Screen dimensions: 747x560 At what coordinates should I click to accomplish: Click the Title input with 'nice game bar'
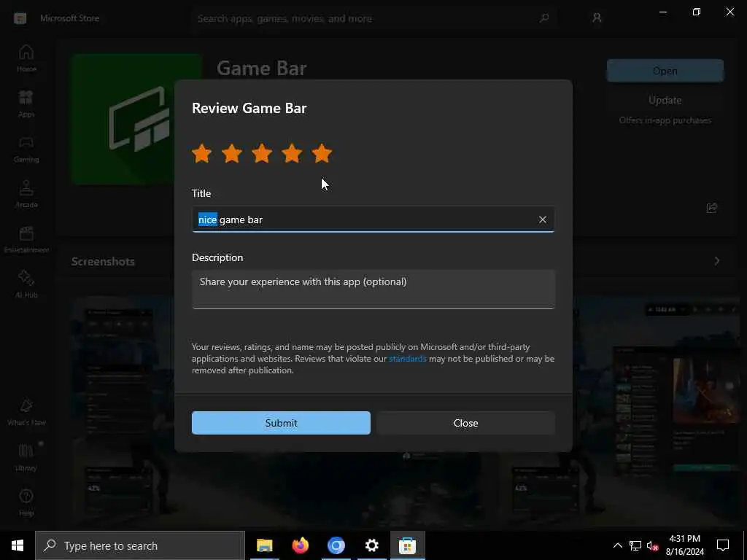373,219
